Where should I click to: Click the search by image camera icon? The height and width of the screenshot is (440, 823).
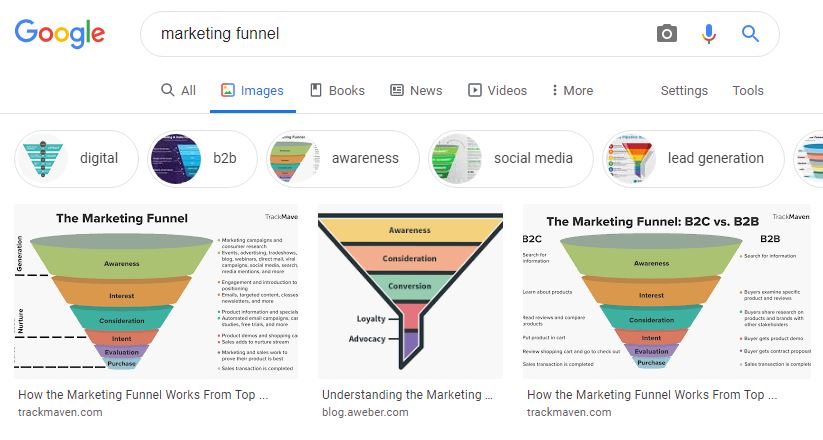click(x=667, y=34)
